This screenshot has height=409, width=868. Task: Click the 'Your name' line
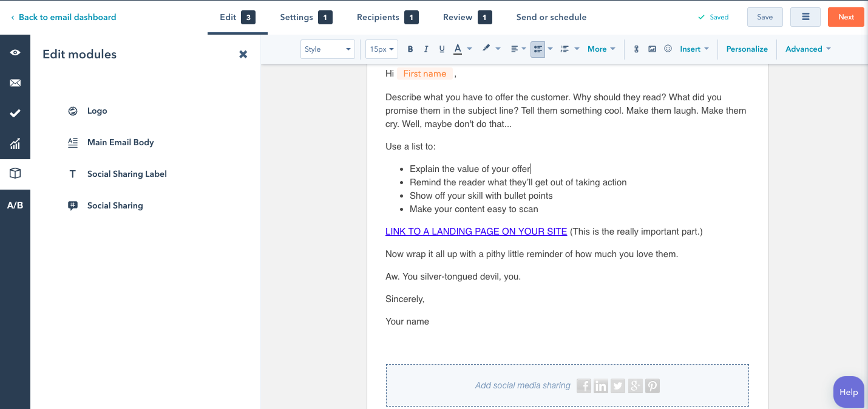(x=407, y=321)
